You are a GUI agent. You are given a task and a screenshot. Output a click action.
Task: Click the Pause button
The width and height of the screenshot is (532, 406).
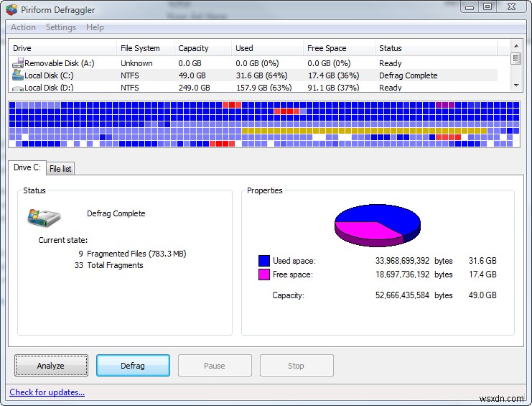click(215, 366)
